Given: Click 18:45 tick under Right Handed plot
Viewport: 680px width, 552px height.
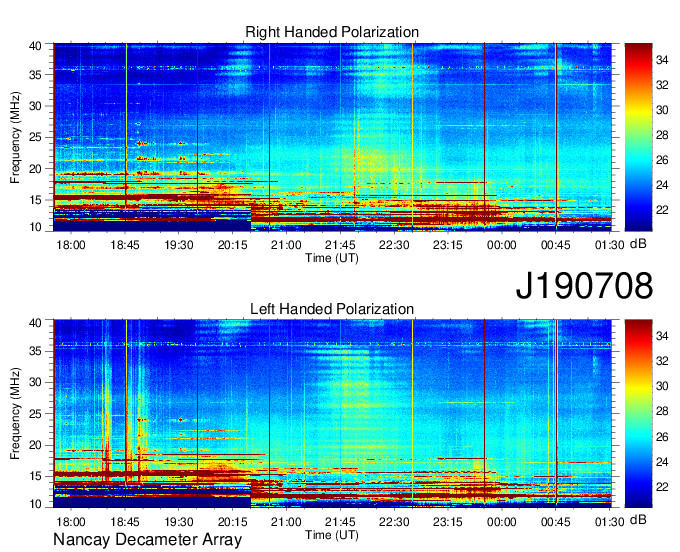Looking at the screenshot, I should [125, 245].
